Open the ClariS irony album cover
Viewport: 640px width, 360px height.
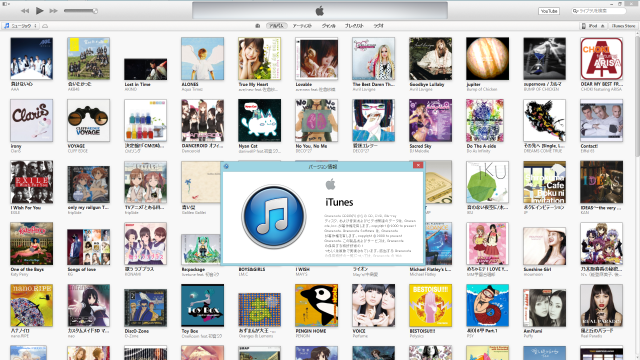point(31,120)
